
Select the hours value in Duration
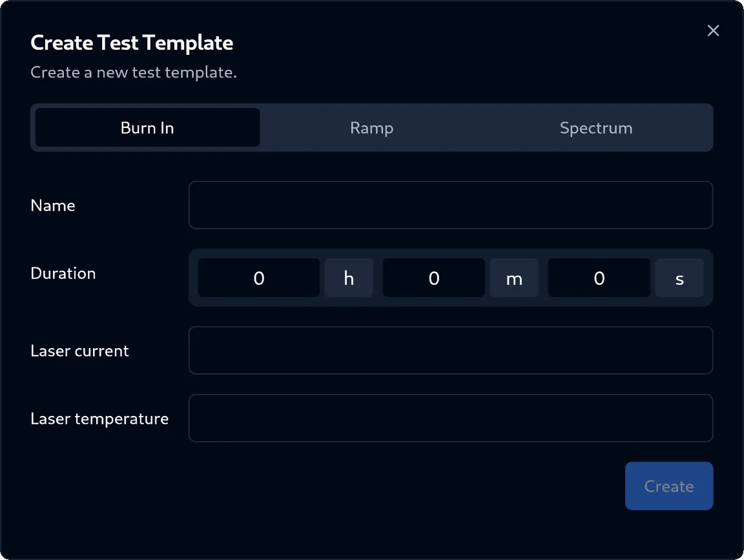click(258, 278)
